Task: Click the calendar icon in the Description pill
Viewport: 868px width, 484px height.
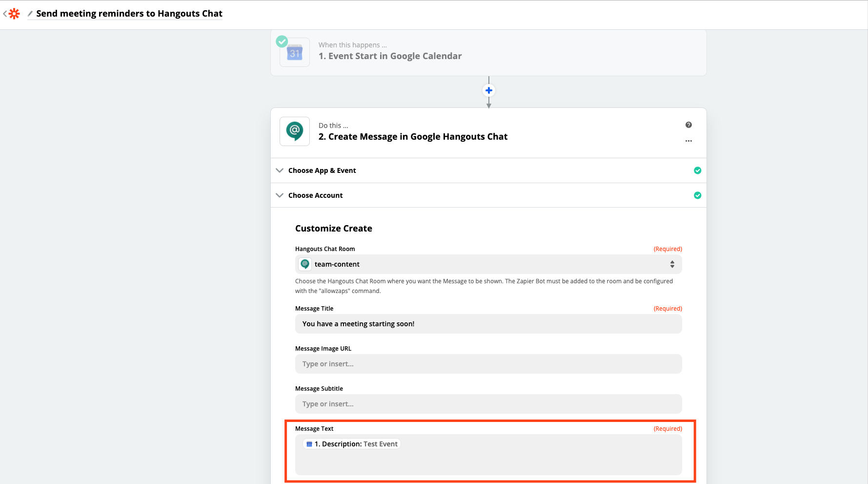Action: (309, 444)
